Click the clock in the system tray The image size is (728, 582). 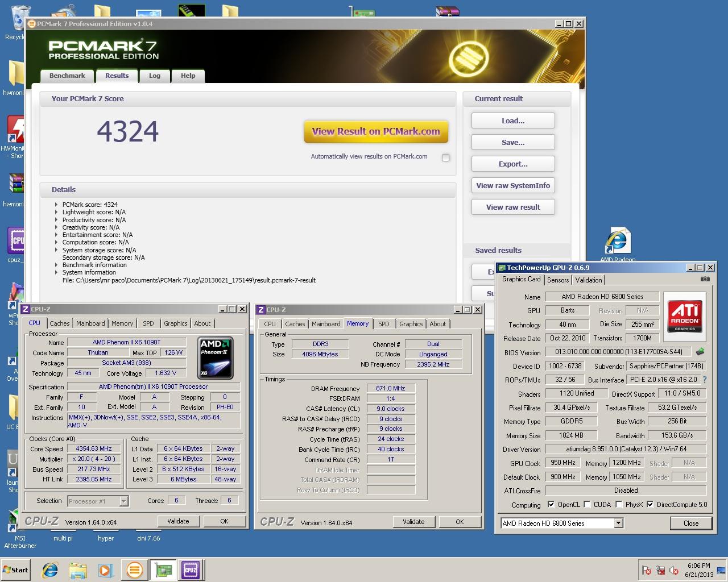pos(698,570)
